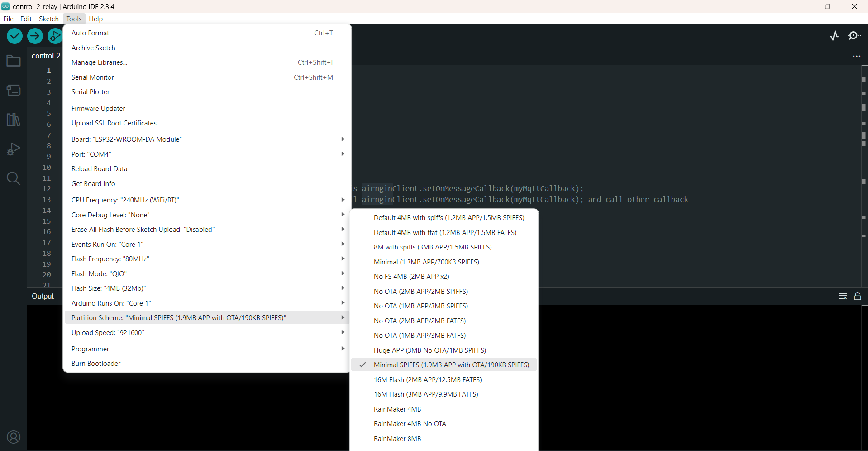The height and width of the screenshot is (451, 868).
Task: Clear output using the clear output icon
Action: [843, 296]
